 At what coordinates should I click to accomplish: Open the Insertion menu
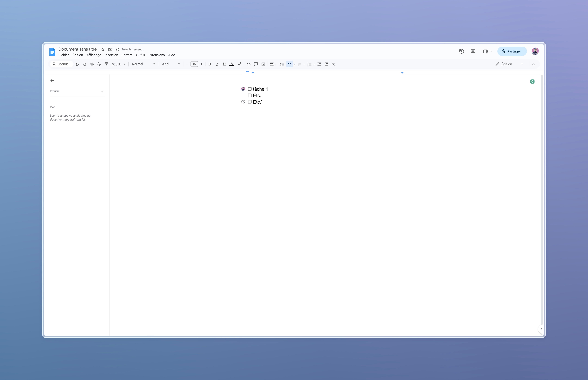click(x=111, y=55)
